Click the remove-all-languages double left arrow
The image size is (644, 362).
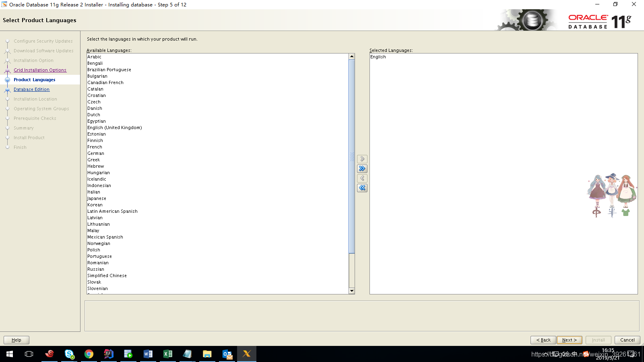click(x=362, y=188)
